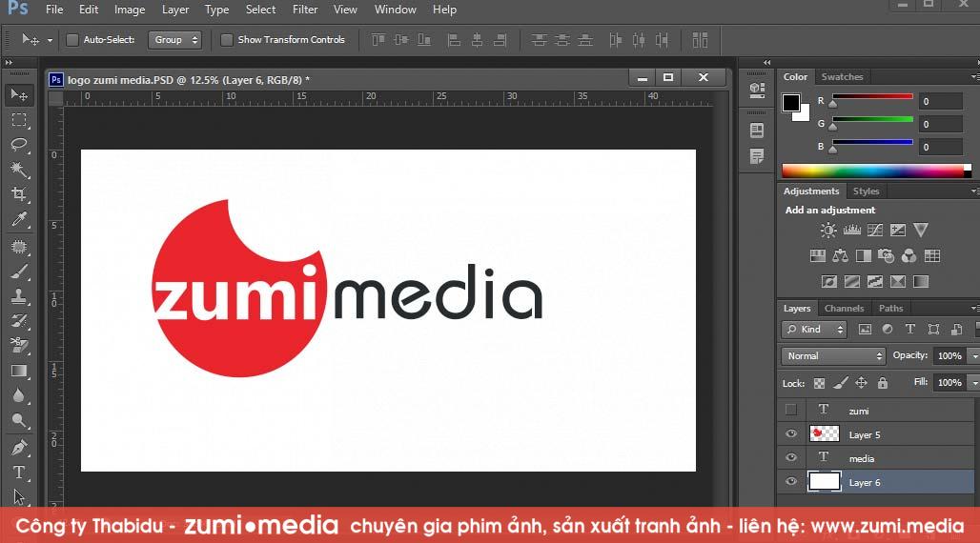Check Show Transform Controls
This screenshot has width=980, height=543.
click(x=227, y=40)
